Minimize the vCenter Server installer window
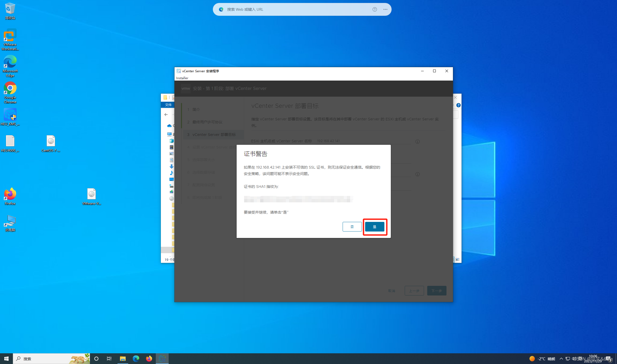The image size is (617, 364). tap(422, 71)
